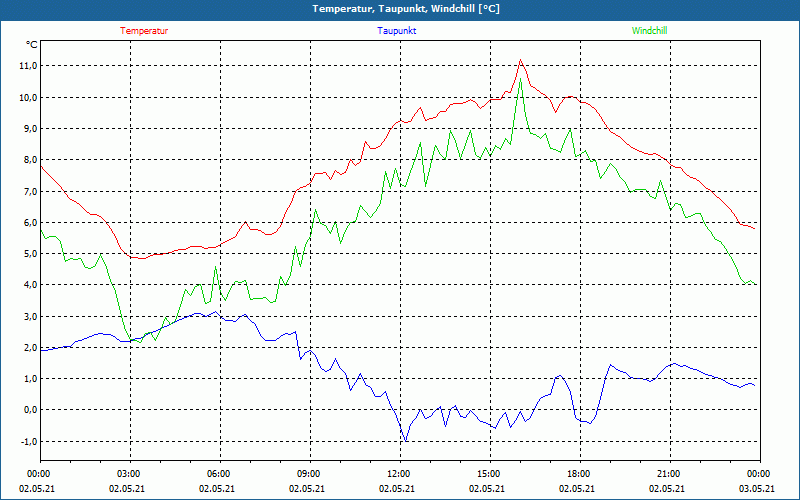Click the 18:00 time axis label
The image size is (800, 500).
580,474
